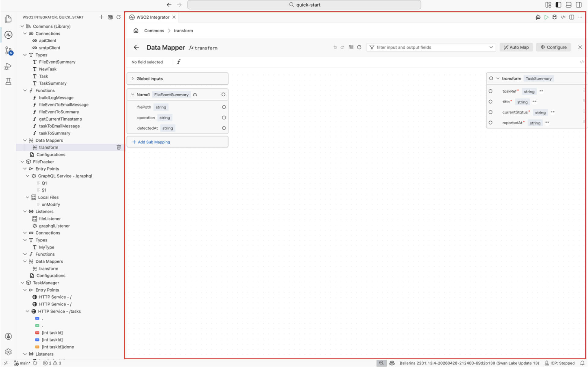
Task: Go to home via breadcrumb house icon
Action: 136,30
